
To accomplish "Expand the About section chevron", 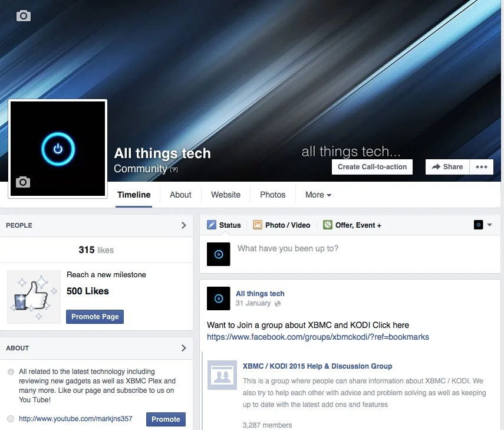I will 183,348.
